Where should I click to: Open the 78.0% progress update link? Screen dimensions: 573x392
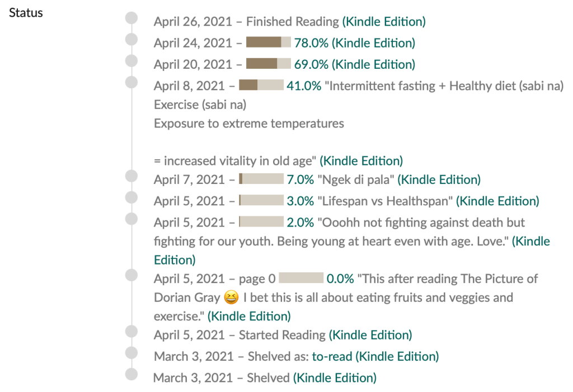[x=311, y=43]
